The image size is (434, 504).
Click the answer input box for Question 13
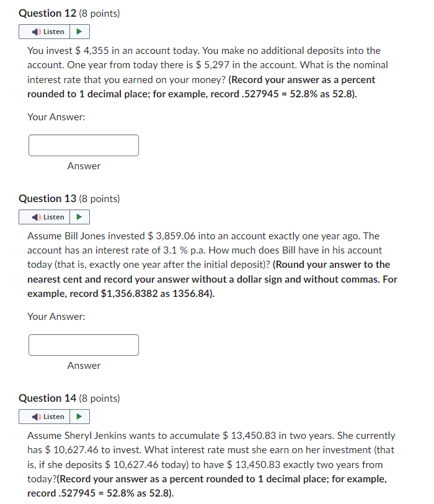pyautogui.click(x=83, y=345)
